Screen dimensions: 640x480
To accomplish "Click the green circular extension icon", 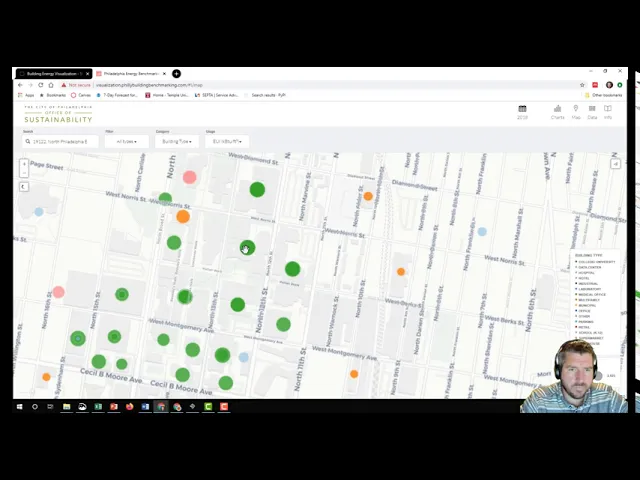I will pyautogui.click(x=620, y=85).
